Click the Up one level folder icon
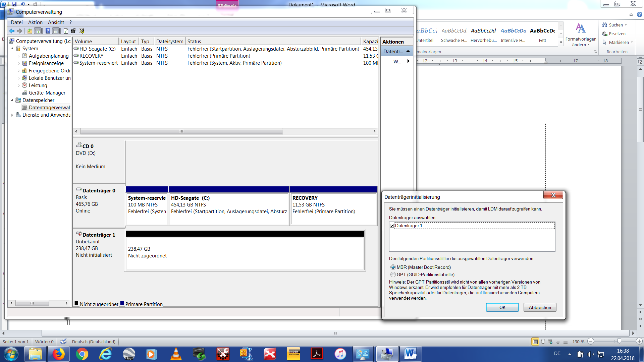Image resolution: width=644 pixels, height=362 pixels. [x=30, y=31]
